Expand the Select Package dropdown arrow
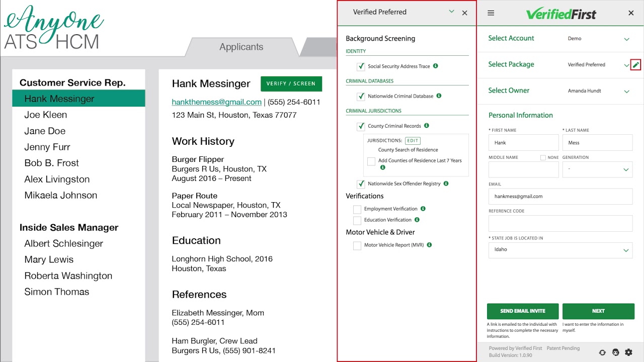644x362 pixels. point(627,65)
